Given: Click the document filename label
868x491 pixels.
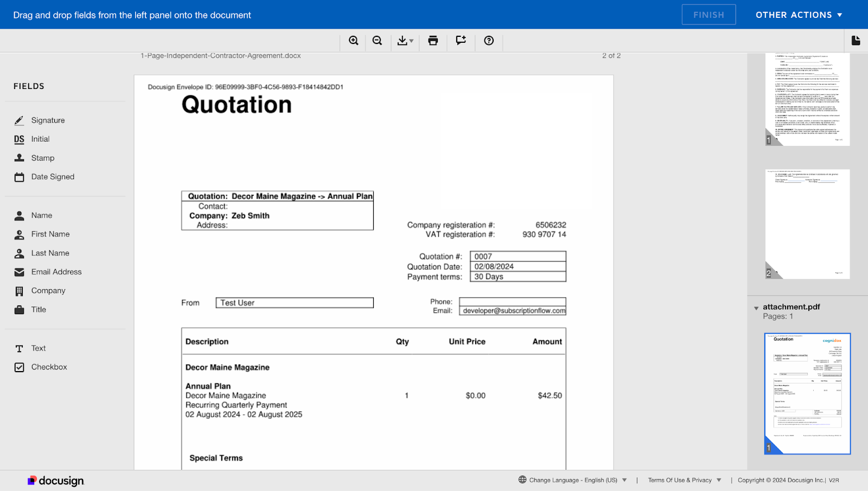Looking at the screenshot, I should point(220,56).
